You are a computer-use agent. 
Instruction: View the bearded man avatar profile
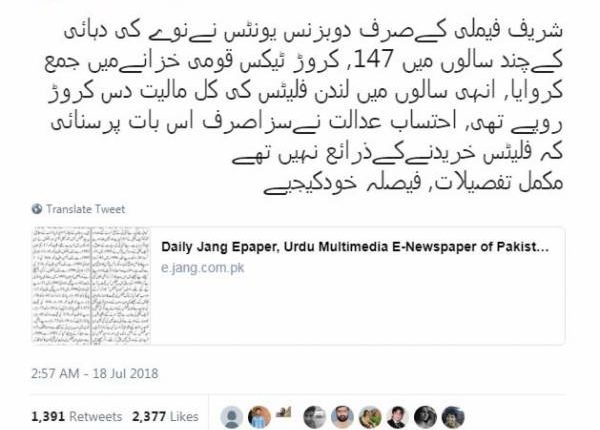(x=342, y=417)
